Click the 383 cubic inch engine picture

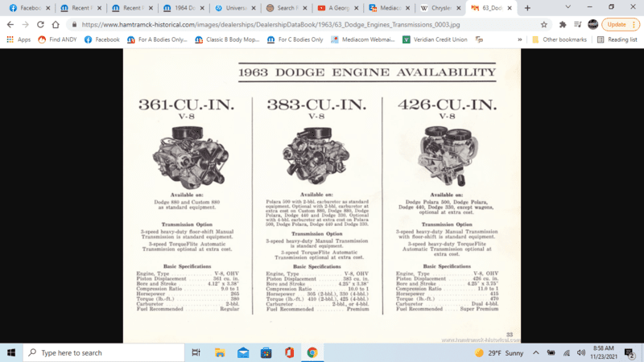(x=316, y=156)
